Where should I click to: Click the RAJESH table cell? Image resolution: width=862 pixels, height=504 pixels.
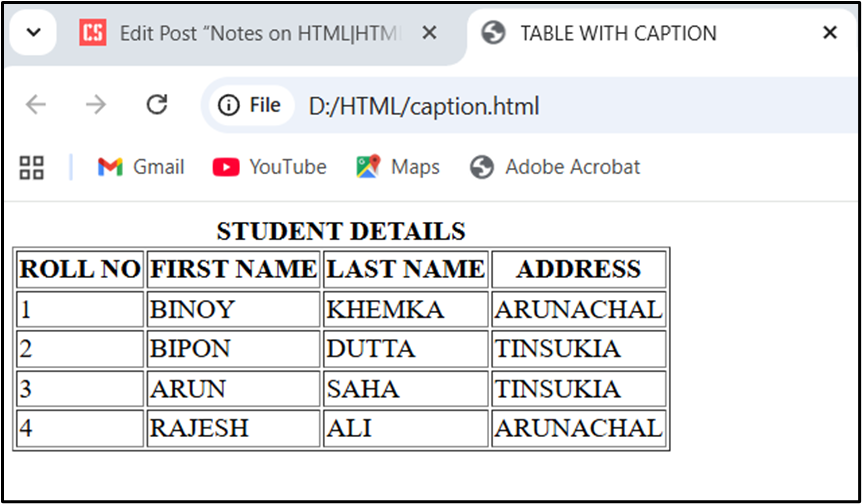click(x=199, y=428)
